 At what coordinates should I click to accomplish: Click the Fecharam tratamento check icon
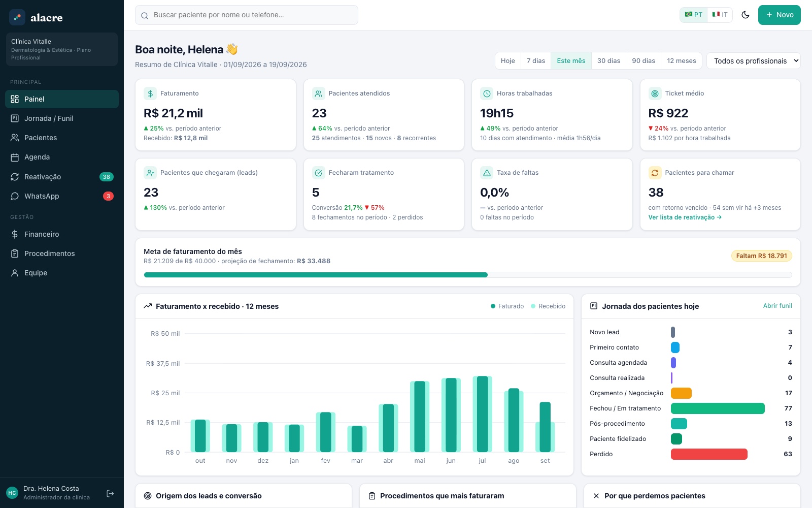click(318, 173)
